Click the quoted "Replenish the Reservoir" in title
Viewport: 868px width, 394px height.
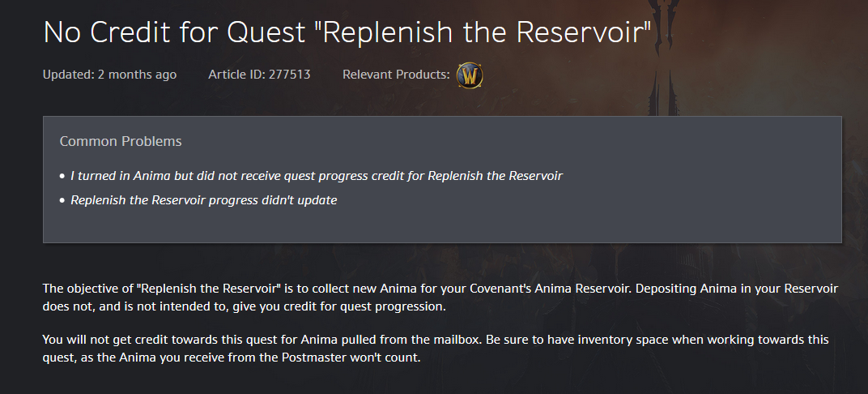486,32
